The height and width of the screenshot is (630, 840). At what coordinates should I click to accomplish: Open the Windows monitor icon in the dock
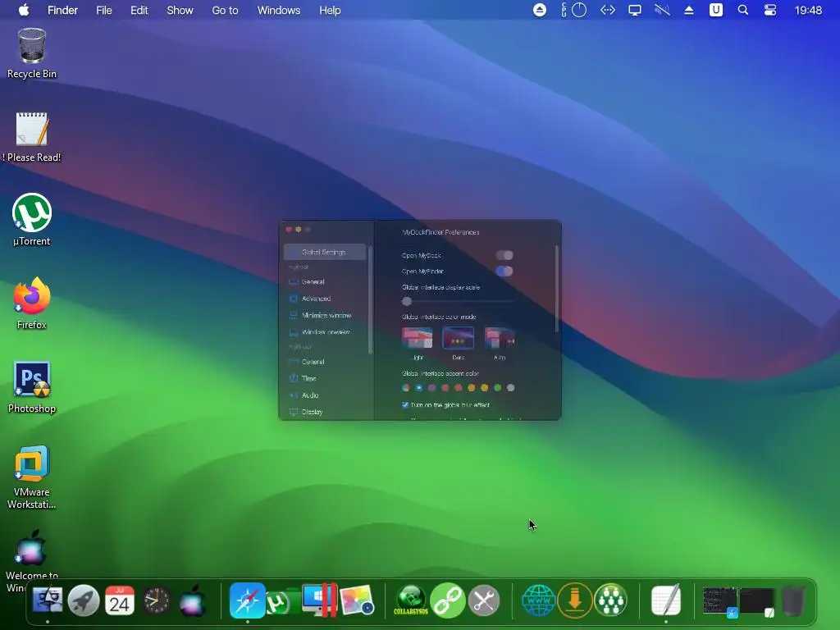(x=319, y=600)
